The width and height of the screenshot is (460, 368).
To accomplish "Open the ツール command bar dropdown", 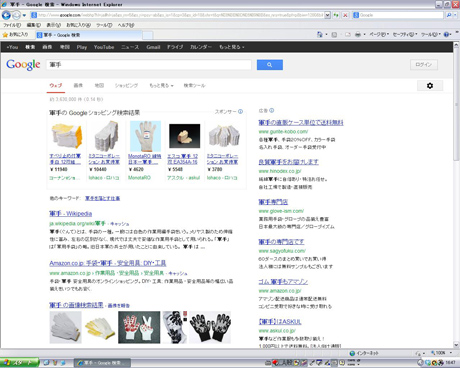I will [x=430, y=35].
